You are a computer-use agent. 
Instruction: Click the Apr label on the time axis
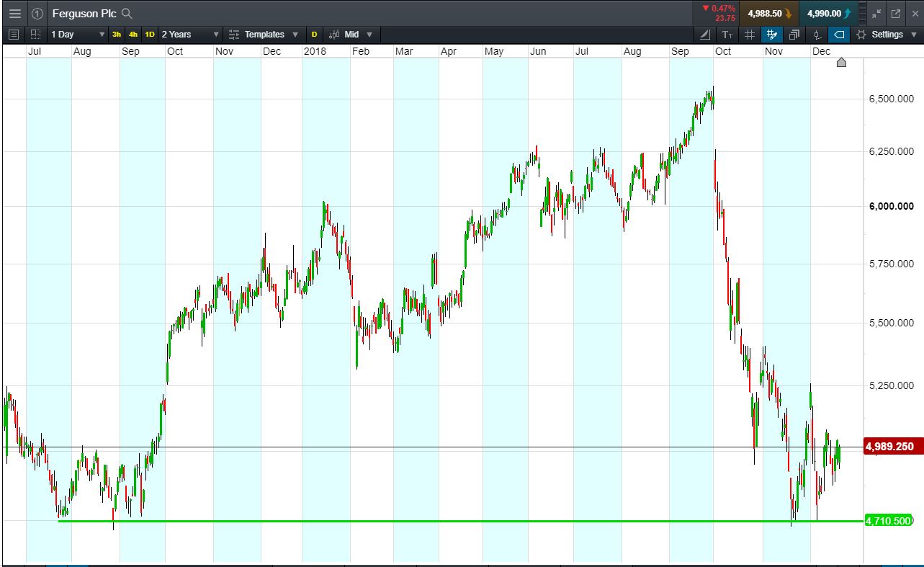pos(449,51)
